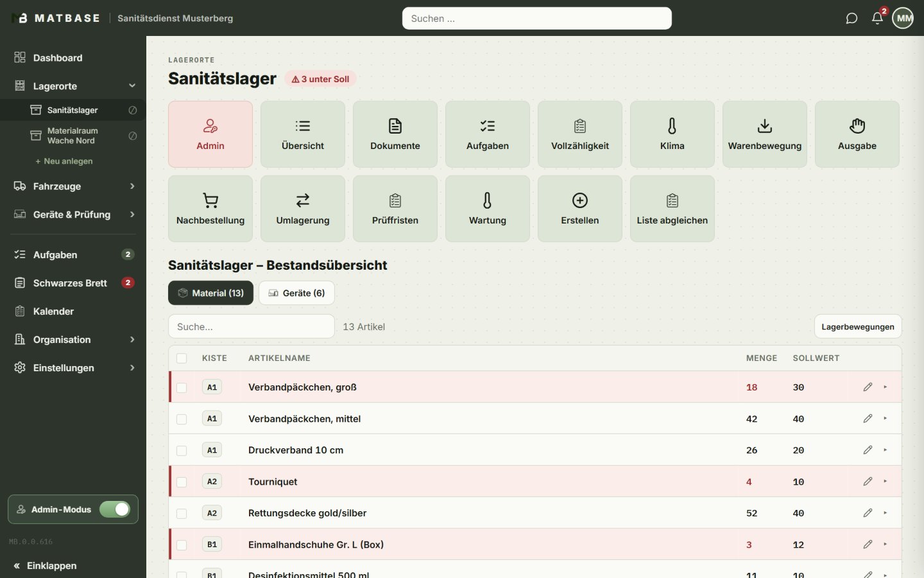Expand the Geräte & Prüfung section
Image resolution: width=924 pixels, height=578 pixels.
click(132, 215)
